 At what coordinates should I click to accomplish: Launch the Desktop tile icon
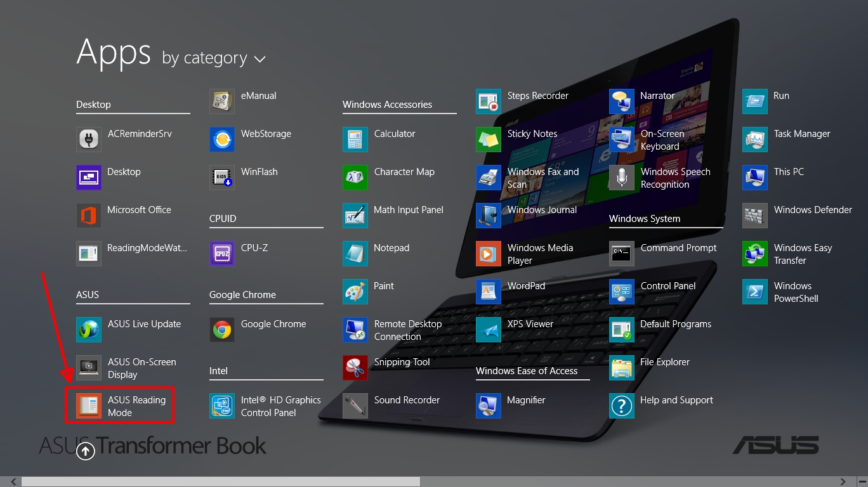coord(89,178)
